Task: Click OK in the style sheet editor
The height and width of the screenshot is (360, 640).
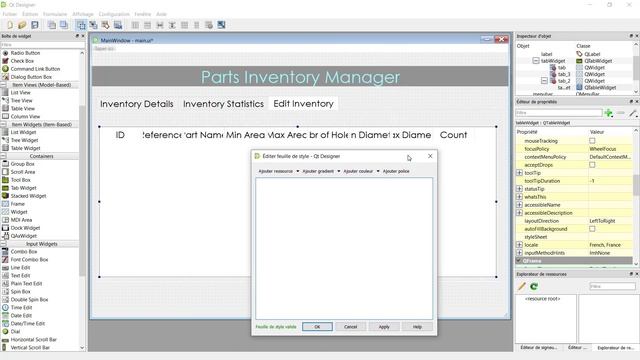Action: [317, 327]
